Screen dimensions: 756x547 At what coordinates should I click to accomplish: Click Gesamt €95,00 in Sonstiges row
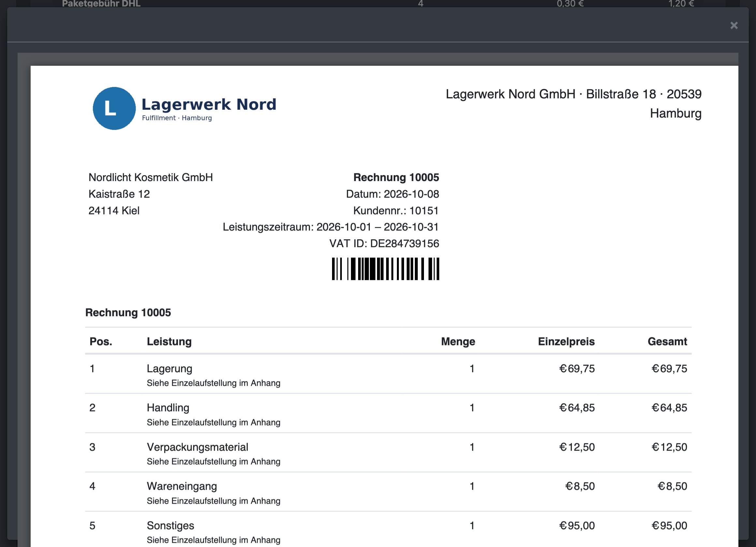pyautogui.click(x=669, y=526)
